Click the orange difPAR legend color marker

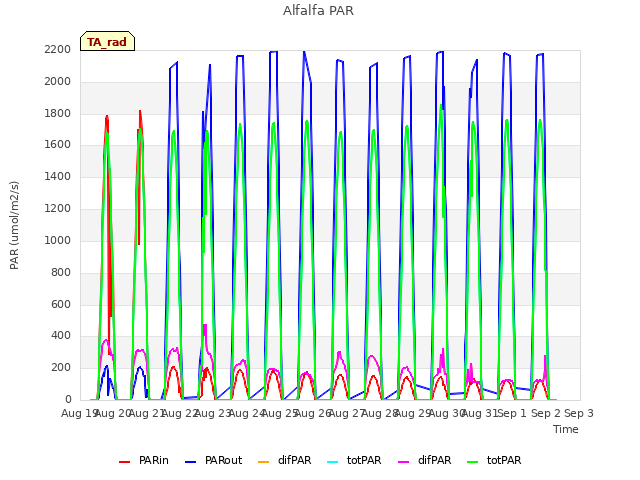[264, 462]
